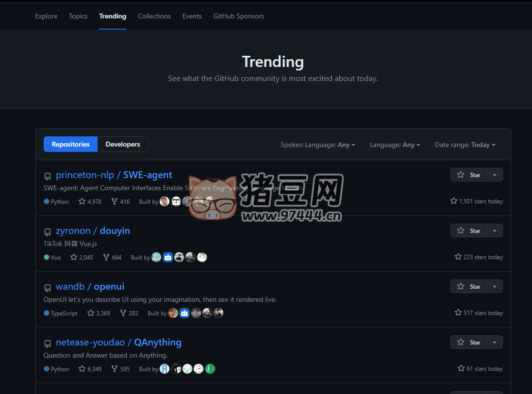Open the zyronon/douyin repository link

coord(93,230)
